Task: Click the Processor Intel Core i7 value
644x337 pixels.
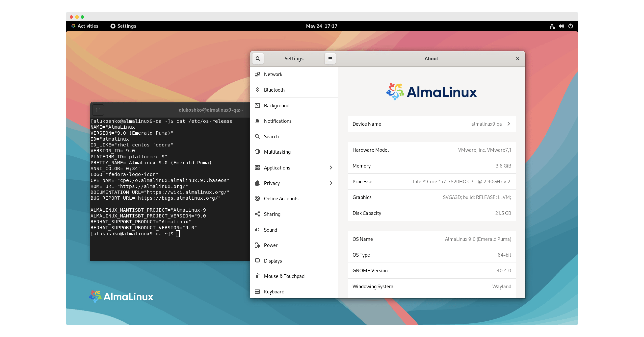Action: tap(461, 181)
